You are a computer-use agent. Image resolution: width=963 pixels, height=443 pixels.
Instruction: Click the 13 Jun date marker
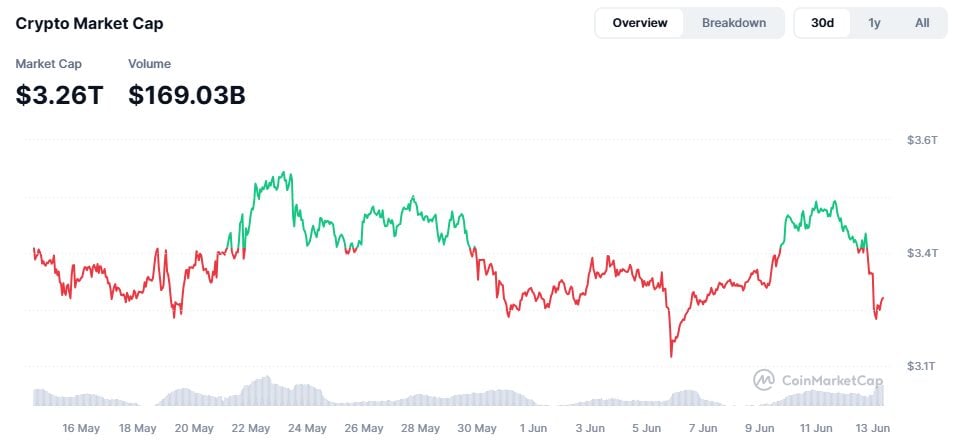[x=872, y=428]
